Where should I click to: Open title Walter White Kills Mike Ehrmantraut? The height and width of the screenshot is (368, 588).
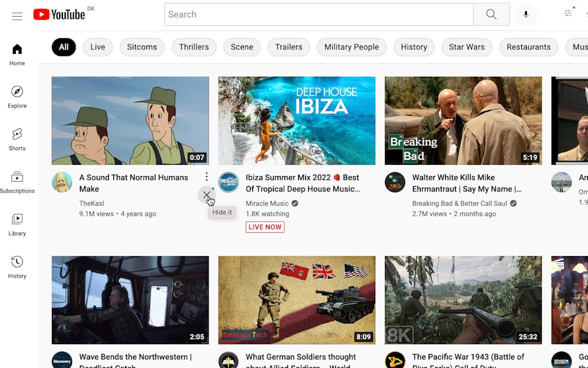[467, 183]
